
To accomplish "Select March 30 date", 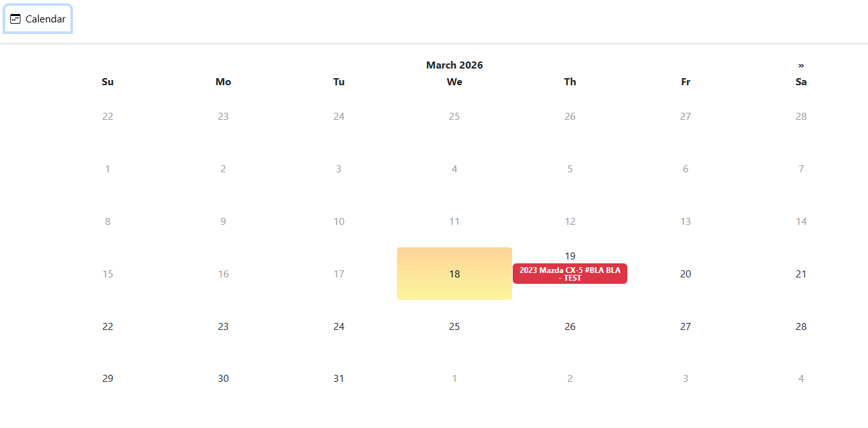I will (x=223, y=379).
